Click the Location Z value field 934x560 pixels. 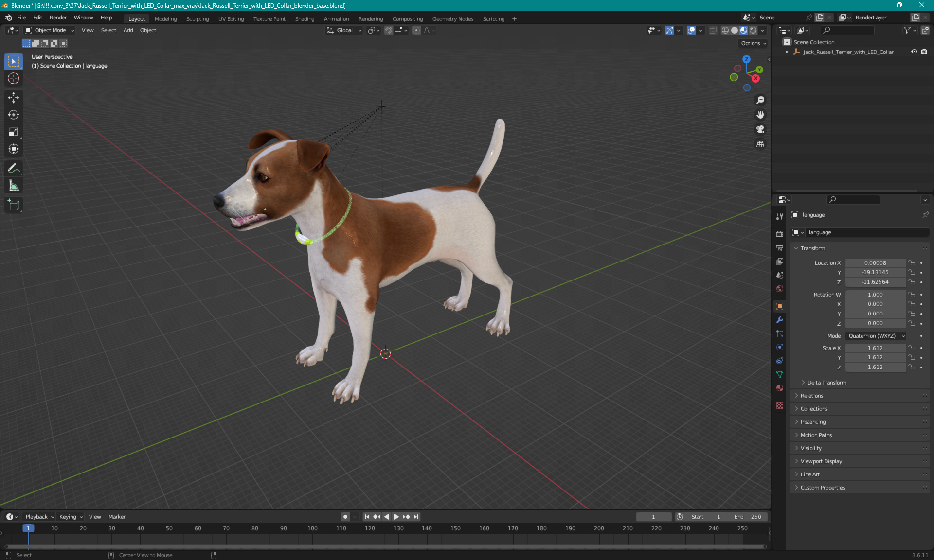pos(875,282)
